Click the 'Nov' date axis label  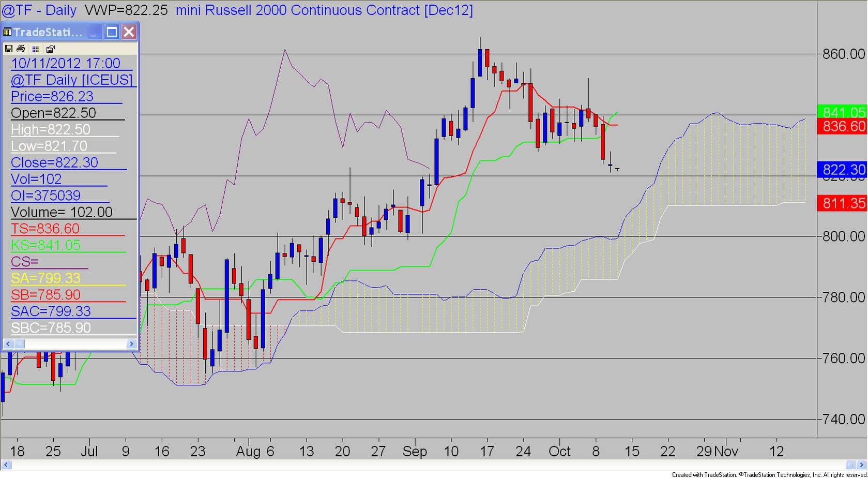coord(726,452)
